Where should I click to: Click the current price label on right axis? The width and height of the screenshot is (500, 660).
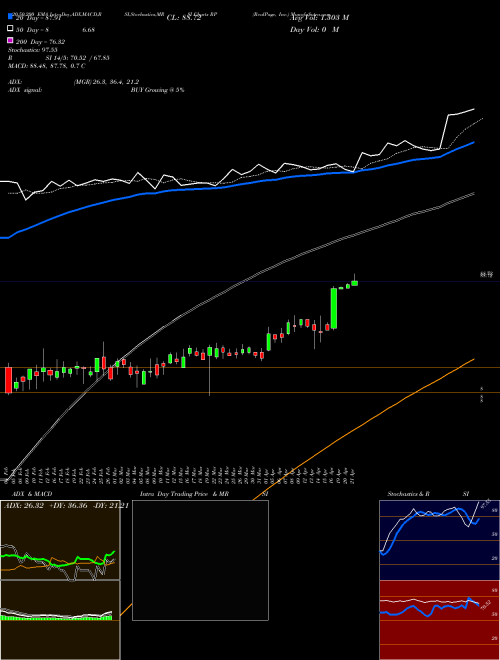[487, 274]
